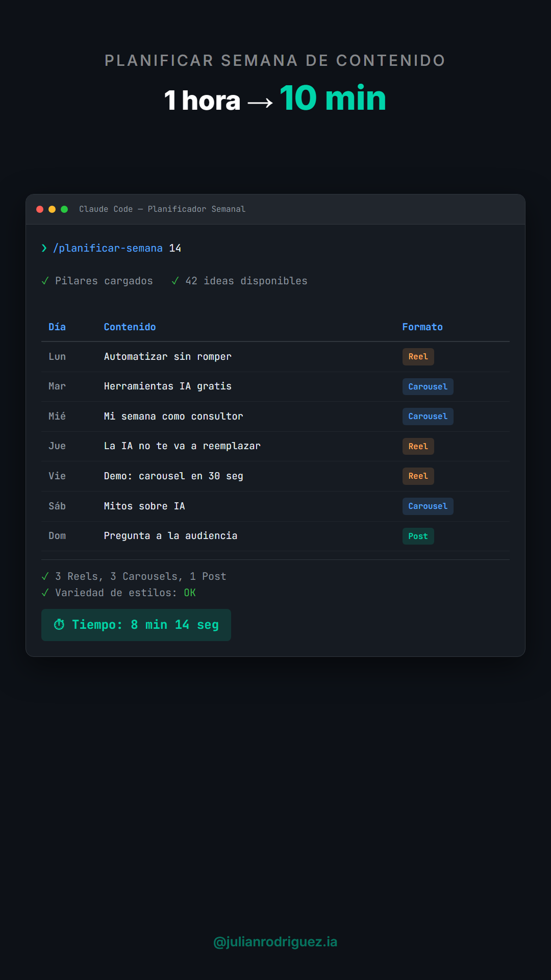Click the checkmark beside 3 Reels summary

(45, 576)
